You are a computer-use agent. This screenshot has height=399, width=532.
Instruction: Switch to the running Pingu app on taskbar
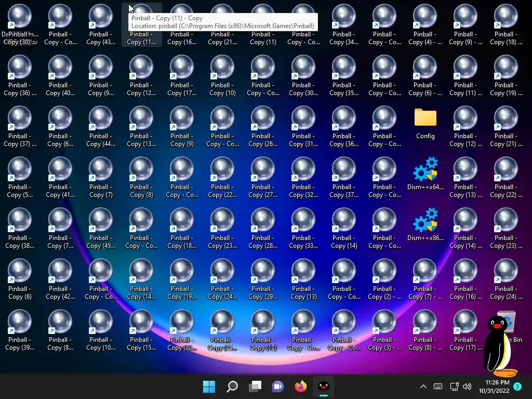[x=324, y=387]
